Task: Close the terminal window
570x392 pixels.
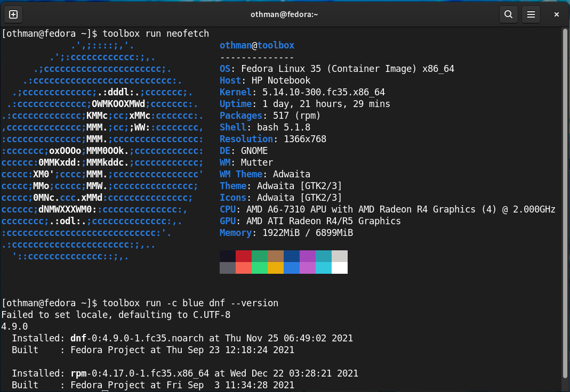Action: pyautogui.click(x=556, y=14)
